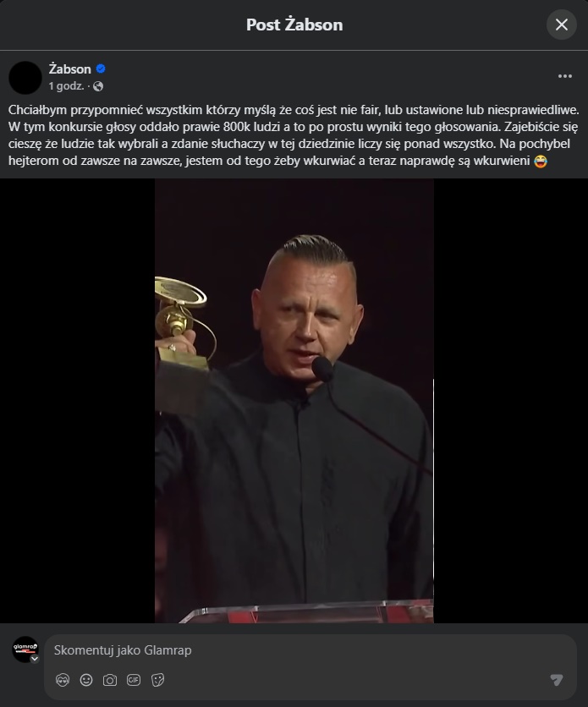588x707 pixels.
Task: Open the GIF picker
Action: click(134, 680)
